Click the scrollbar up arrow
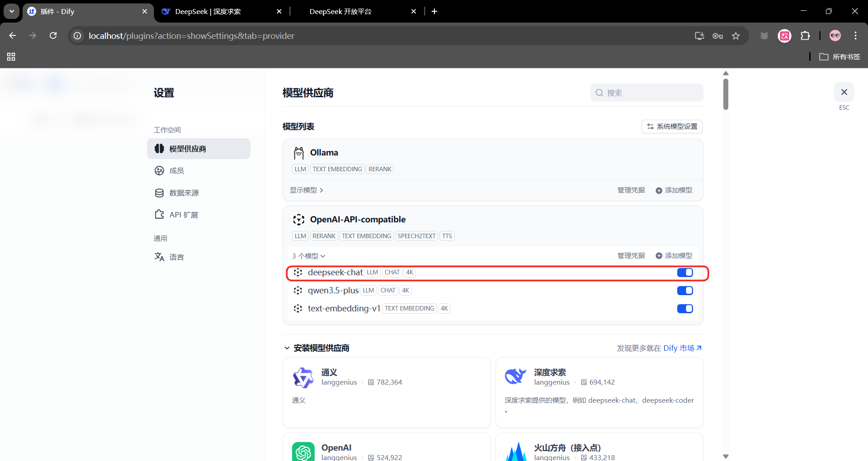 click(726, 73)
